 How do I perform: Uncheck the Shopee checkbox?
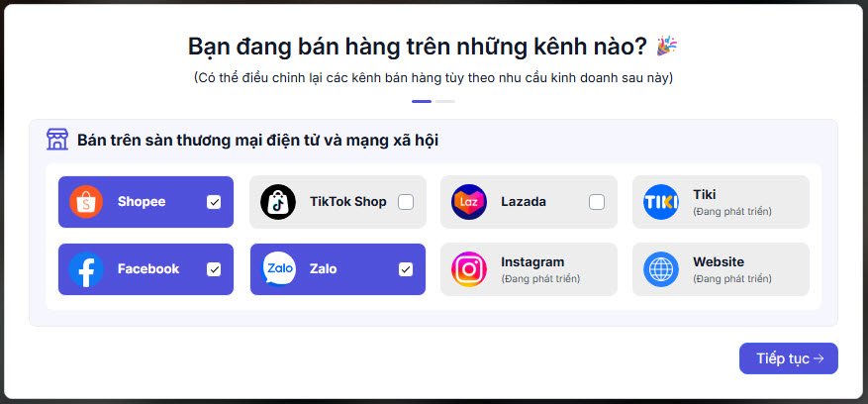[x=214, y=202]
